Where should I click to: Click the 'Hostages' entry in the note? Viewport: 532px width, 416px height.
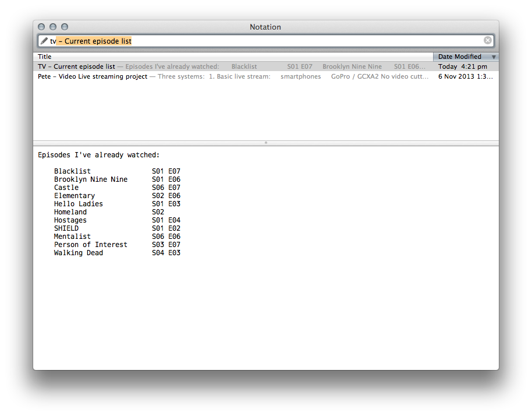[70, 220]
